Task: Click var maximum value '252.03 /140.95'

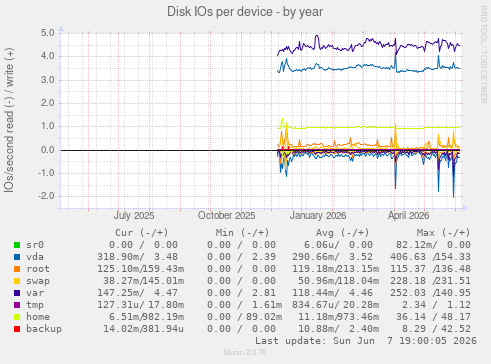Action: pyautogui.click(x=430, y=293)
